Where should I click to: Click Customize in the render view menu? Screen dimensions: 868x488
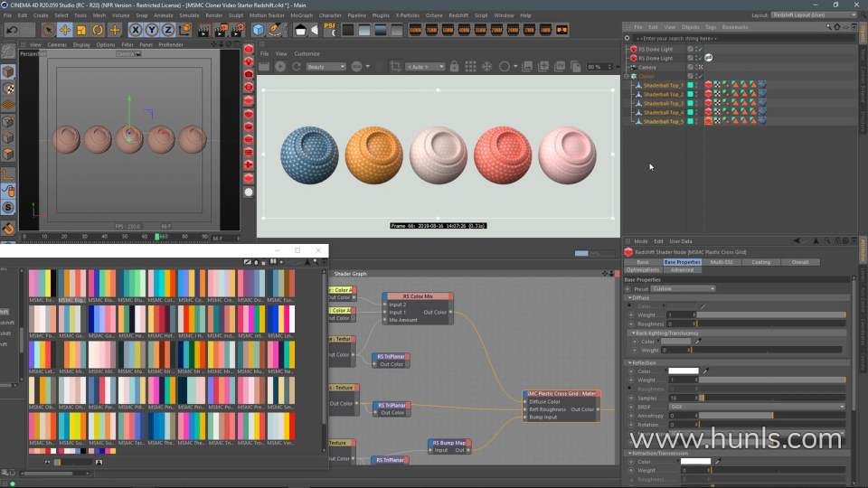(x=307, y=53)
